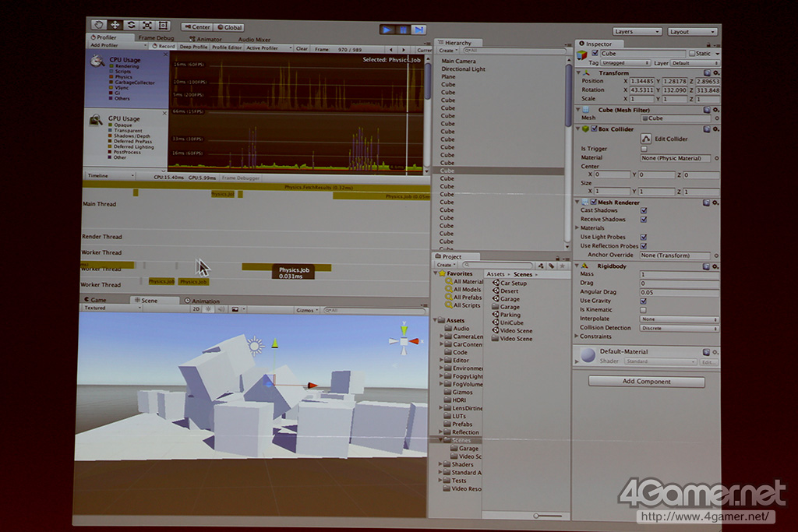
Task: Open the Layout dropdown
Action: tap(692, 31)
